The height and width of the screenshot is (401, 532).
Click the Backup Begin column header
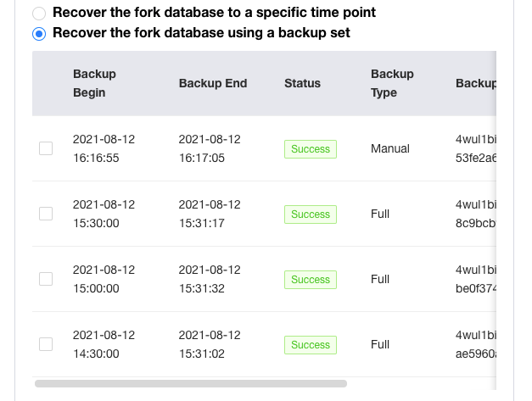click(94, 83)
